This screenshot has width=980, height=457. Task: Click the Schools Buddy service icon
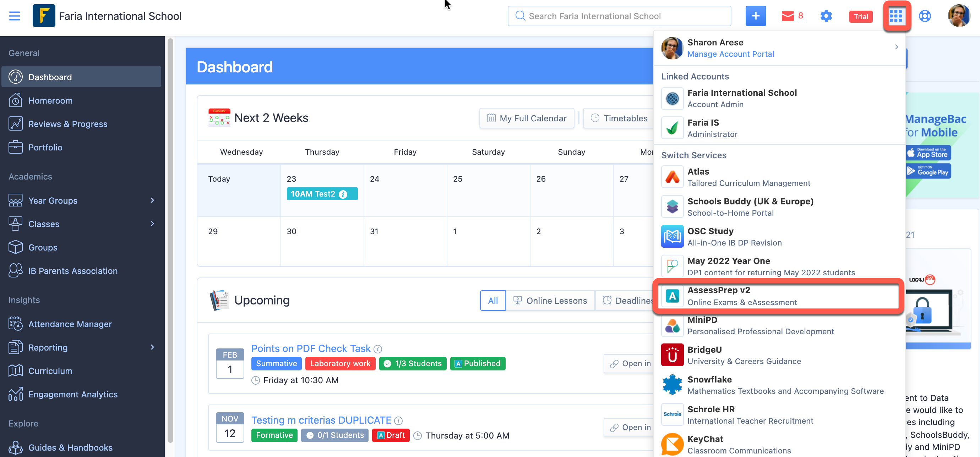click(x=672, y=207)
